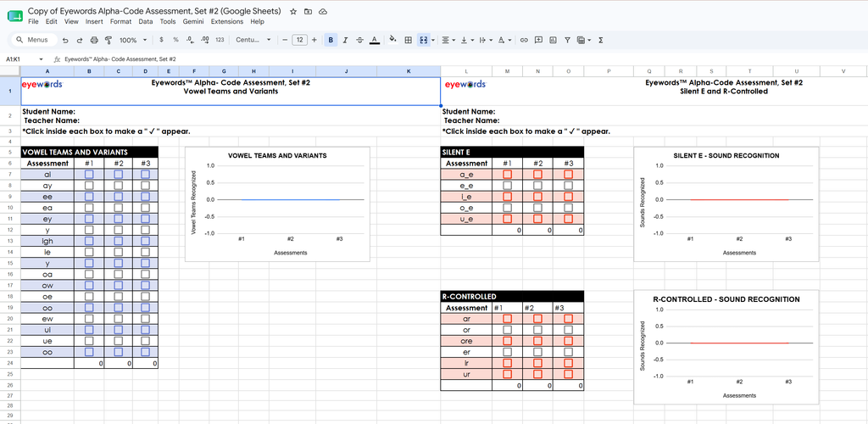Format as currency
This screenshot has width=868, height=424.
click(x=161, y=40)
